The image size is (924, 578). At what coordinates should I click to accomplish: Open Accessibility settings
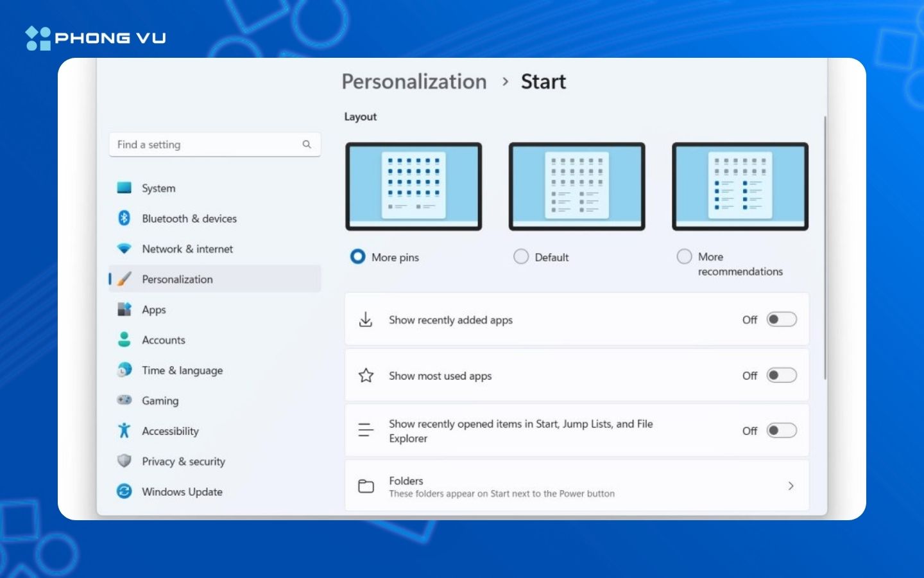coord(169,431)
